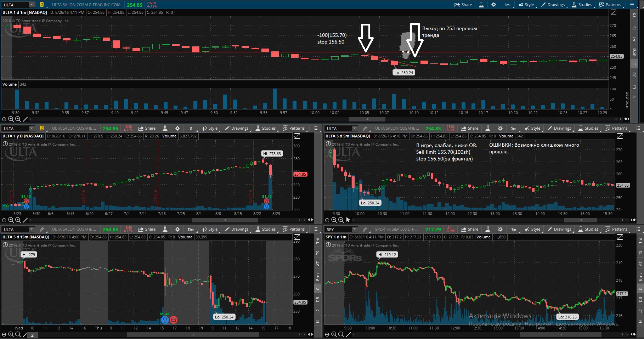Open the Studies menu in SPY chart toolbar
This screenshot has height=339, width=644.
click(588, 229)
